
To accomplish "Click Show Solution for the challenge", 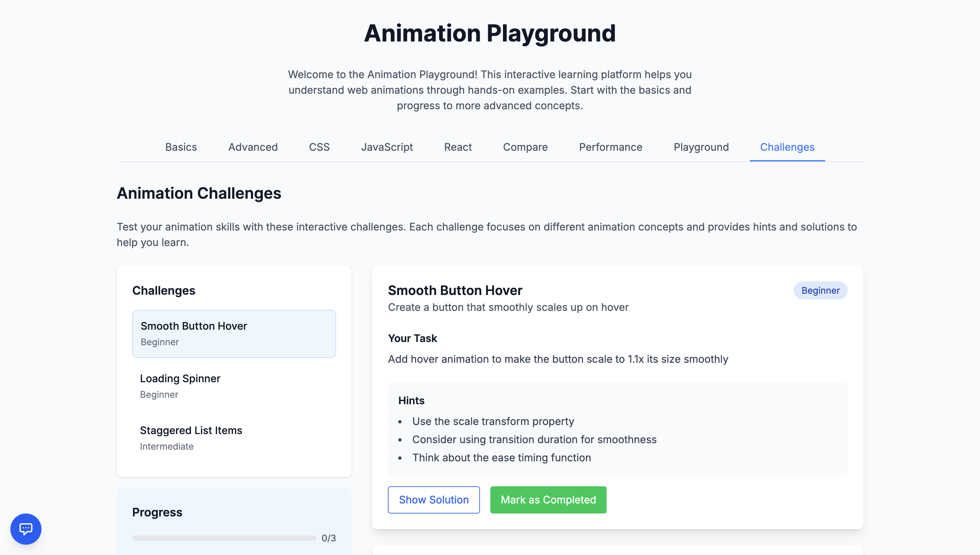I will coord(434,500).
